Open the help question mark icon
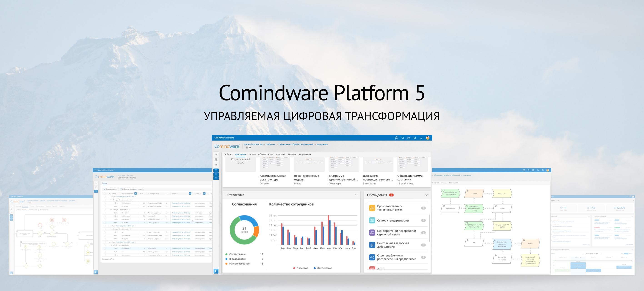Viewport: 644px width, 291px height. pyautogui.click(x=396, y=138)
